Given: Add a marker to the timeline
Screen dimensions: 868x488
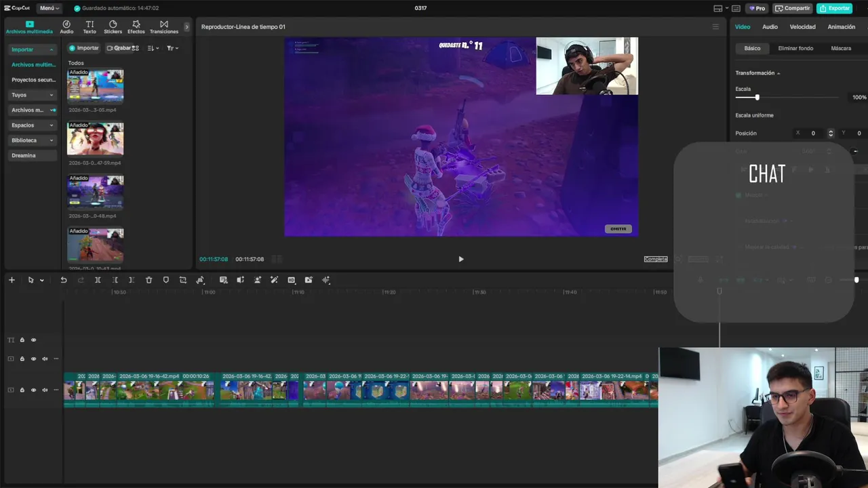Looking at the screenshot, I should 165,280.
